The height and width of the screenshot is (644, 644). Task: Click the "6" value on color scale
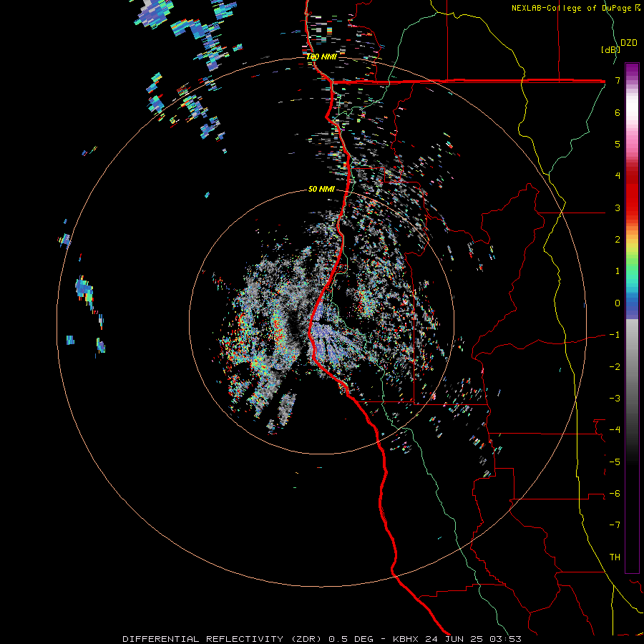point(618,112)
